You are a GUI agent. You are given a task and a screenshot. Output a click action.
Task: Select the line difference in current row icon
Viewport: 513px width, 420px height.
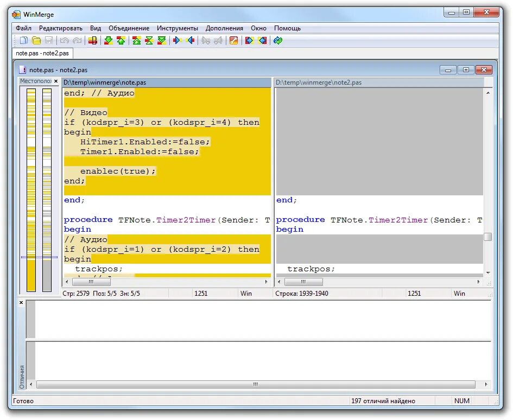click(93, 41)
